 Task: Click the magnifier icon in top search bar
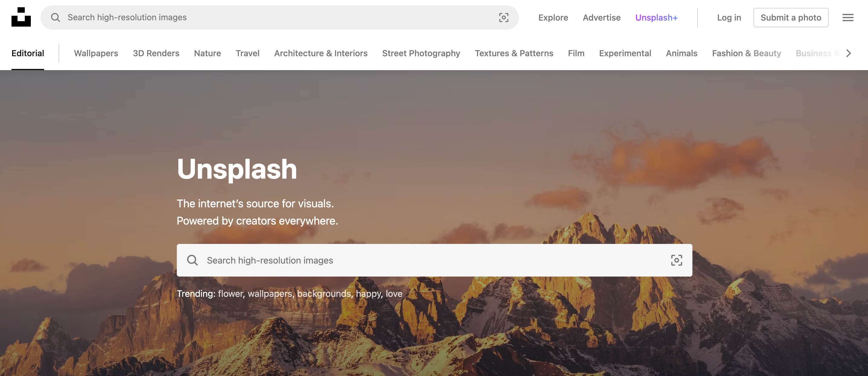point(56,18)
